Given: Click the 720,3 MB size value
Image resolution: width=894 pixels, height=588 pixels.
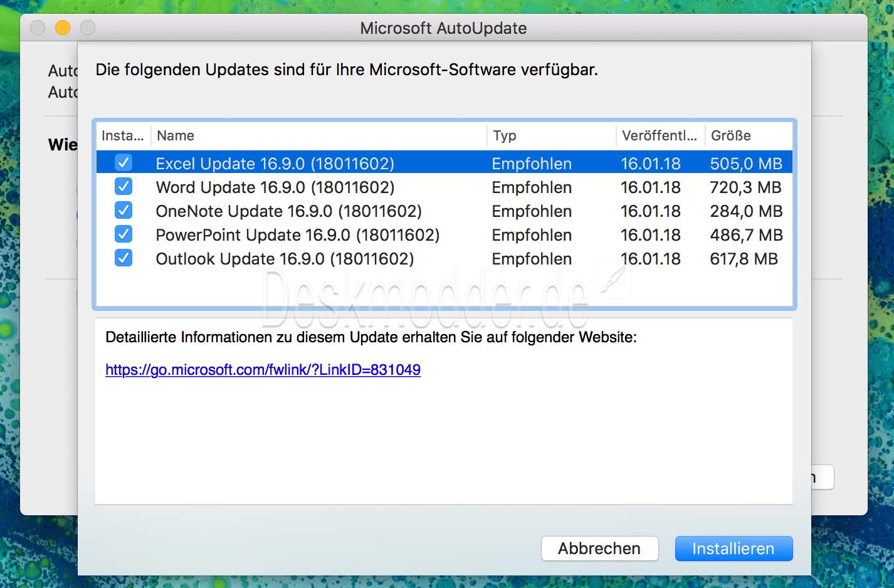Looking at the screenshot, I should [745, 187].
